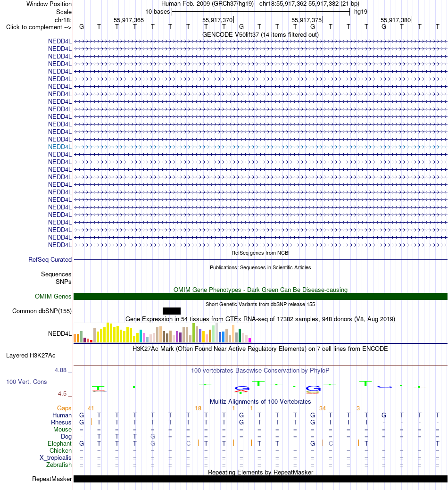Viewport: 448px width, 490px height.
Task: Click 'Short Genetic Variants from dbSNP release 155'
Action: click(x=260, y=304)
